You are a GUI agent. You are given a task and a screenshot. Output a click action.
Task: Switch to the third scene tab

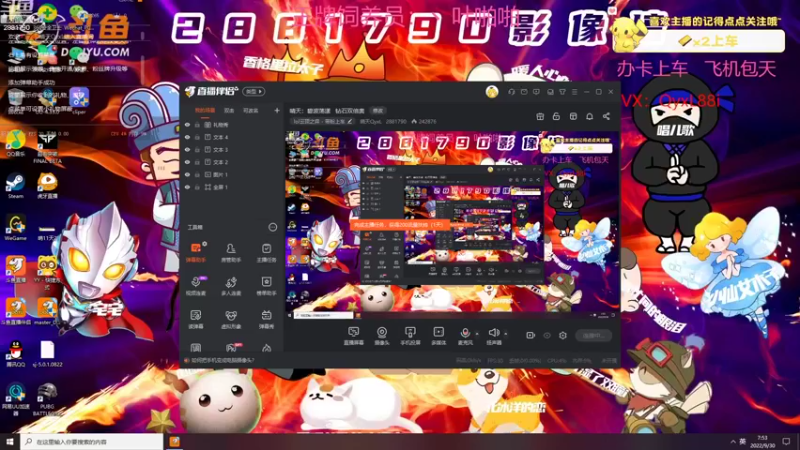(x=250, y=110)
